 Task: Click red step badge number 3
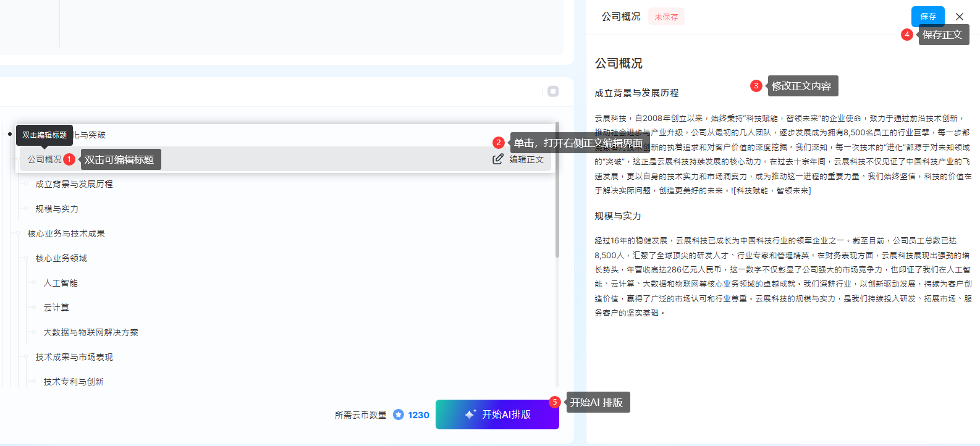[756, 86]
